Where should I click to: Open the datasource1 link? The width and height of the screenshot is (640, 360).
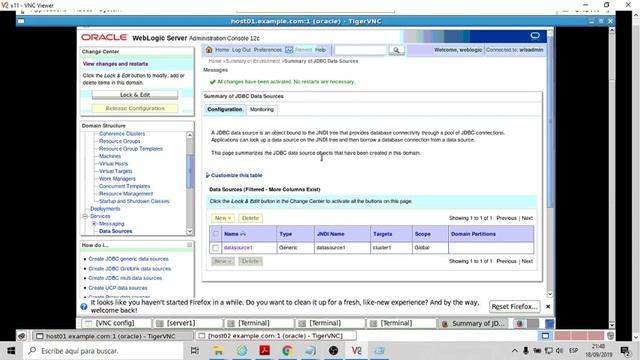point(238,248)
